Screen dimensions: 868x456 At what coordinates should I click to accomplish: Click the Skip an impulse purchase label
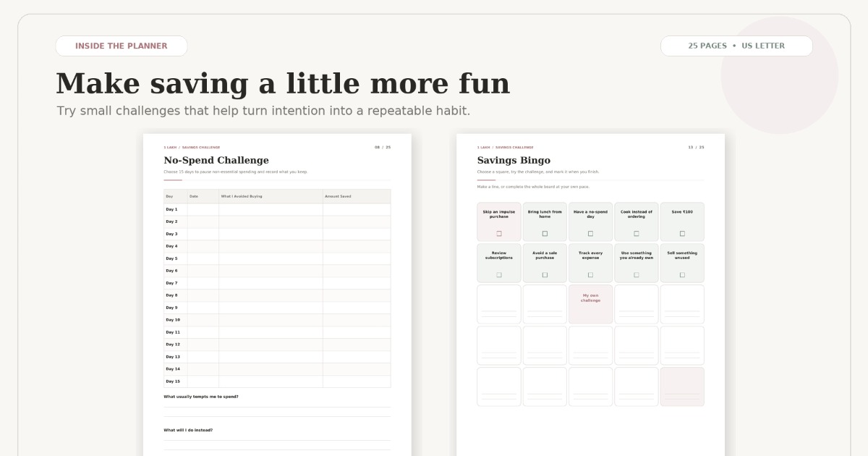click(499, 214)
